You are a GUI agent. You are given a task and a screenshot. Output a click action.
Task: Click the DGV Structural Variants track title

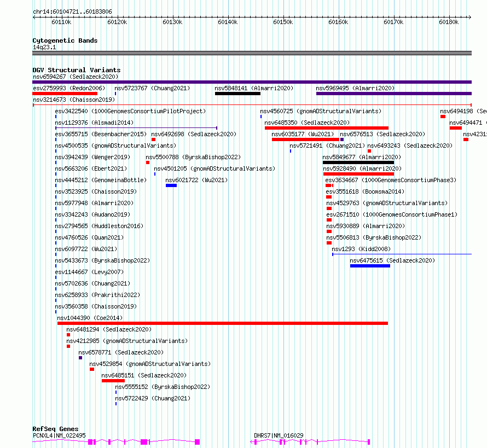(x=77, y=70)
